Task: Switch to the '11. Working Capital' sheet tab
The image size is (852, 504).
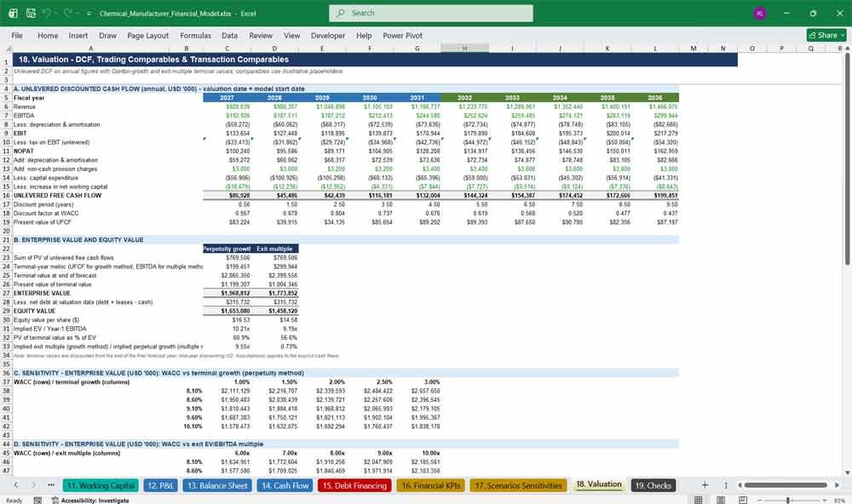Action: pos(101,485)
